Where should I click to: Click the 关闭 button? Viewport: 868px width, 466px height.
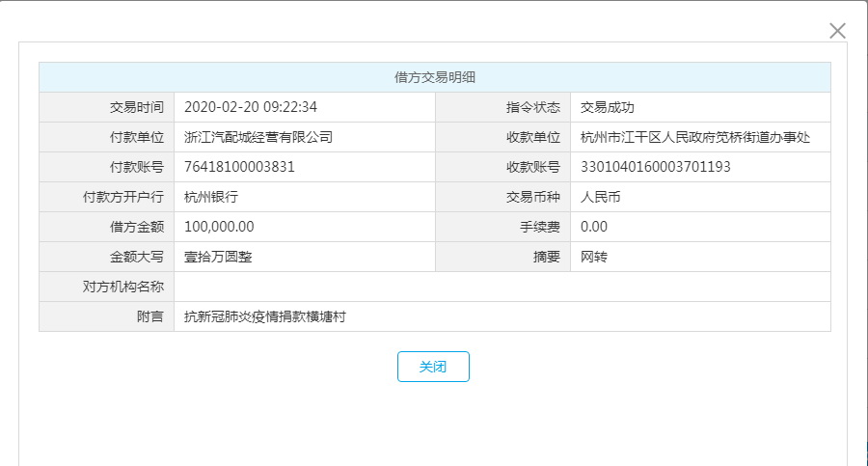tap(433, 367)
